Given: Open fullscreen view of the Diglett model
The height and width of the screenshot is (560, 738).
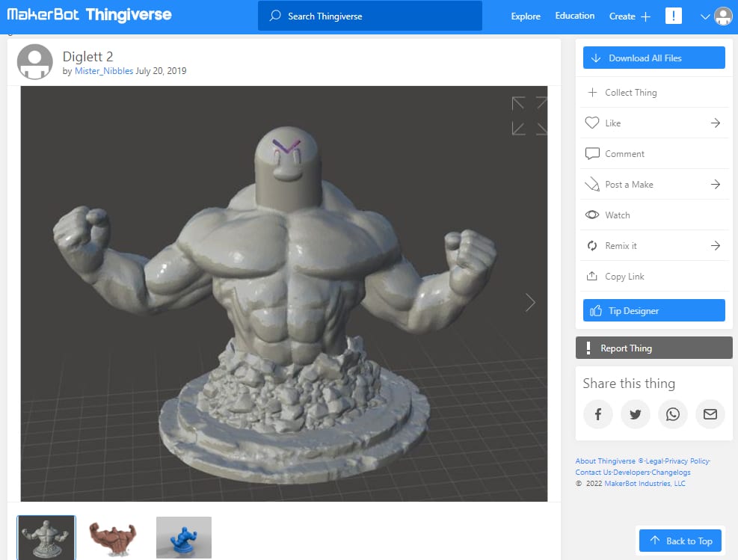Looking at the screenshot, I should pyautogui.click(x=529, y=116).
